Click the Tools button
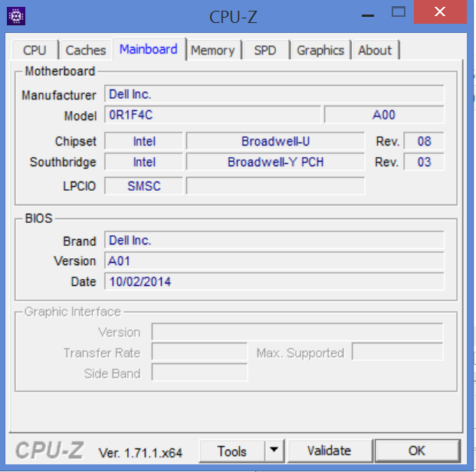Image resolution: width=476 pixels, height=472 pixels. (231, 451)
